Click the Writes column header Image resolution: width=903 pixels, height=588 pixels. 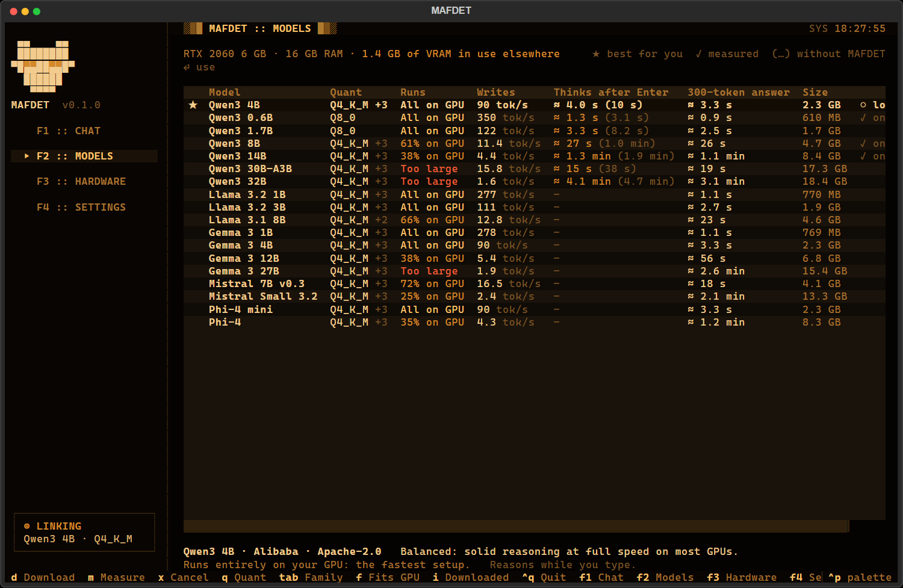click(x=496, y=92)
